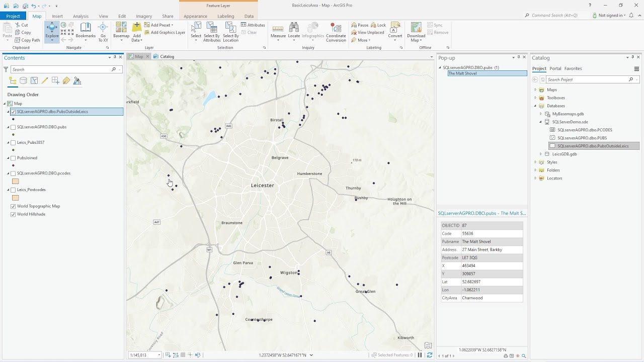The height and width of the screenshot is (362, 644).
Task: Refresh the map view
Action: (429, 355)
